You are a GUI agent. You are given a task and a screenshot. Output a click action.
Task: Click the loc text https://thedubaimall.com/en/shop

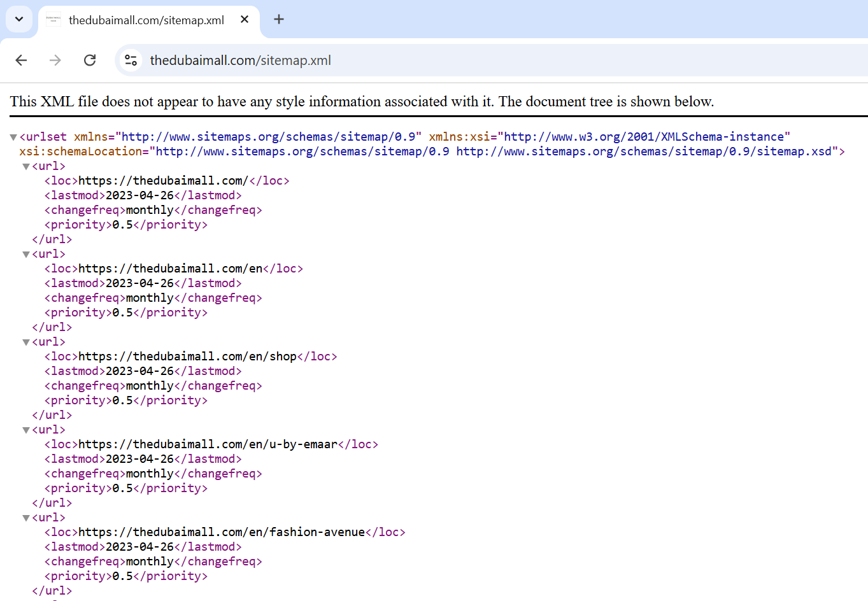coord(187,357)
